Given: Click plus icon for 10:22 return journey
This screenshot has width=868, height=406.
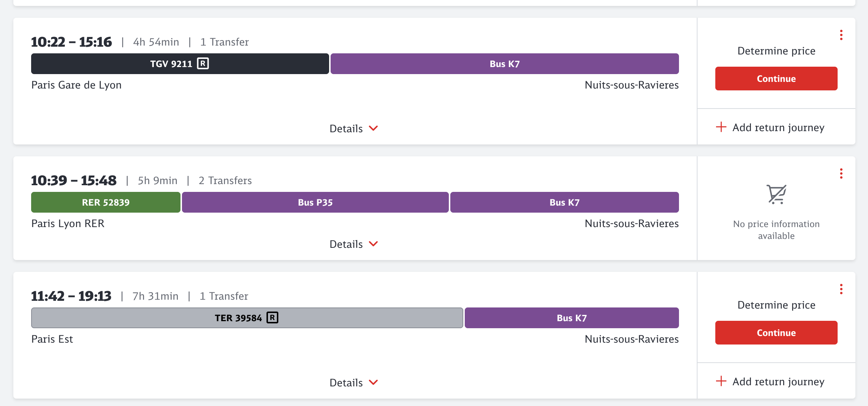Looking at the screenshot, I should pos(721,127).
